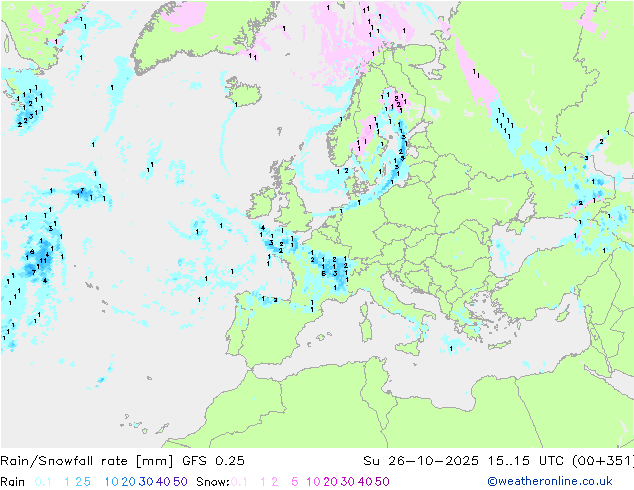Select the Rain legend value 0.1
The image size is (634, 490).
coord(43,482)
